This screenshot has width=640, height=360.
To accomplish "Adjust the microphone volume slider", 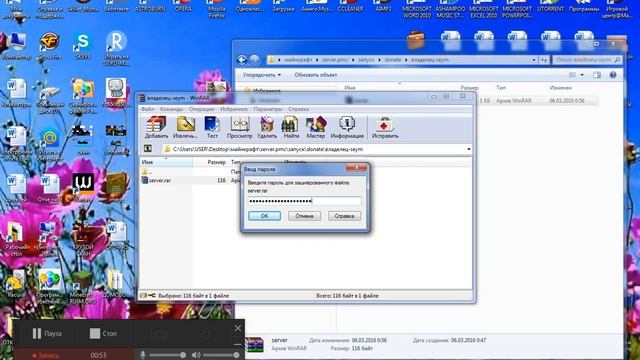I will point(167,355).
